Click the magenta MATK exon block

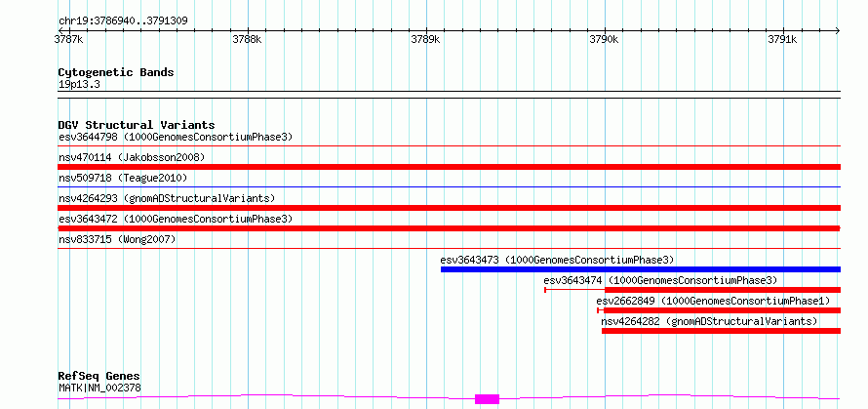(487, 399)
